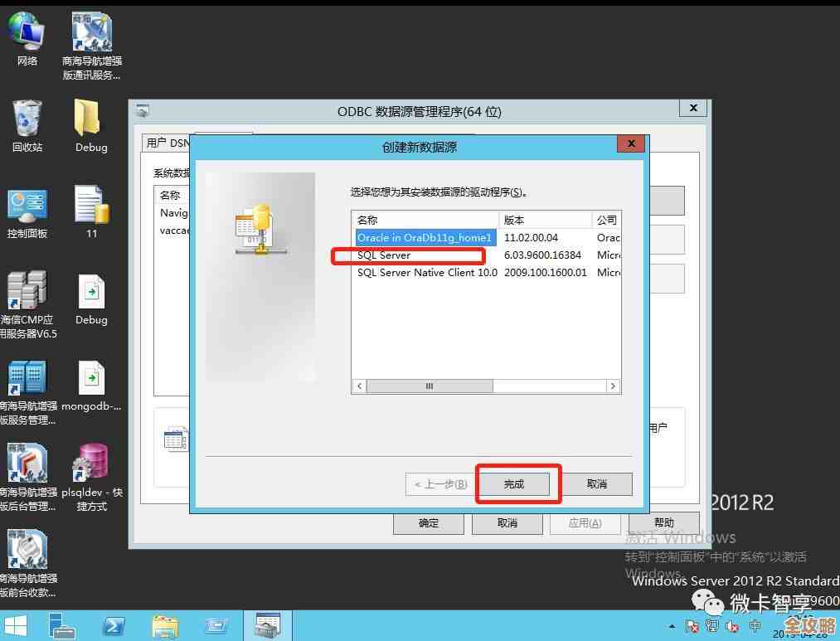Viewport: 840px width, 641px height.
Task: Click 取消 in the 创建新数据源 dialog
Action: [596, 483]
